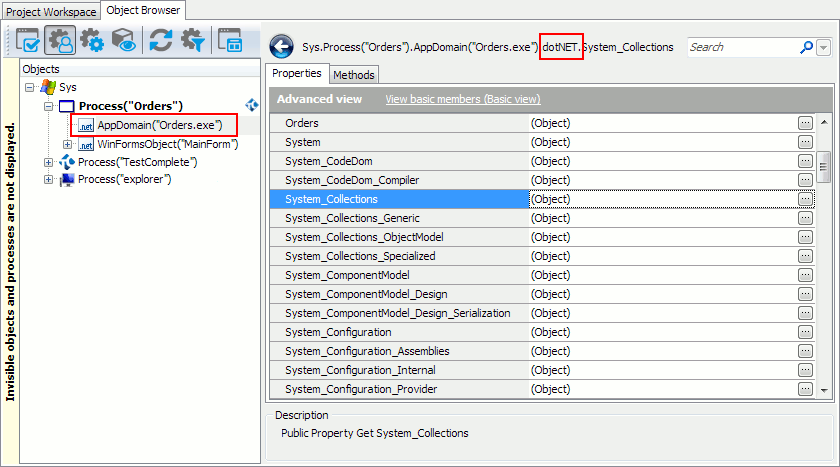
Task: Open the search options dropdown arrow
Action: click(x=823, y=48)
